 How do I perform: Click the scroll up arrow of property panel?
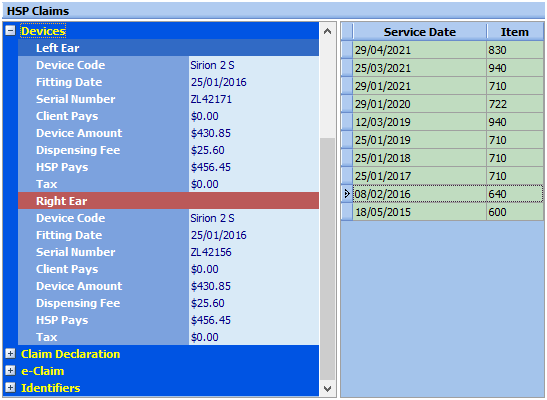(327, 31)
